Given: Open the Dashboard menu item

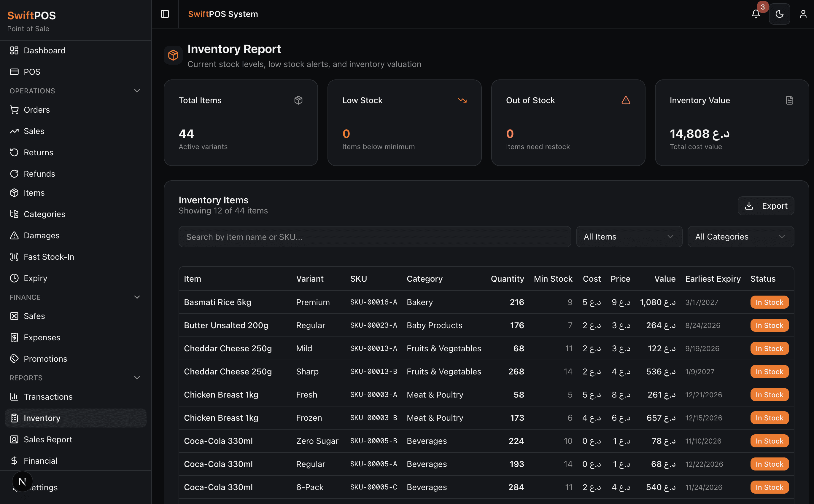Looking at the screenshot, I should [x=44, y=50].
